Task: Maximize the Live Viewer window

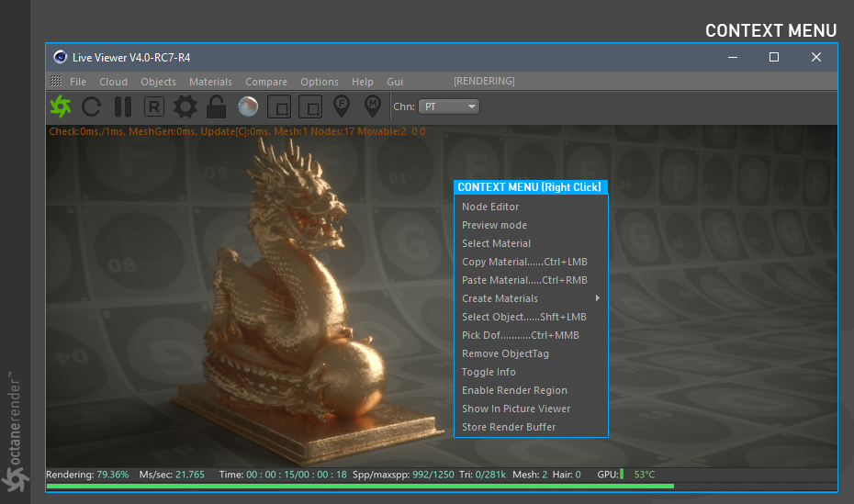Action: tap(774, 57)
